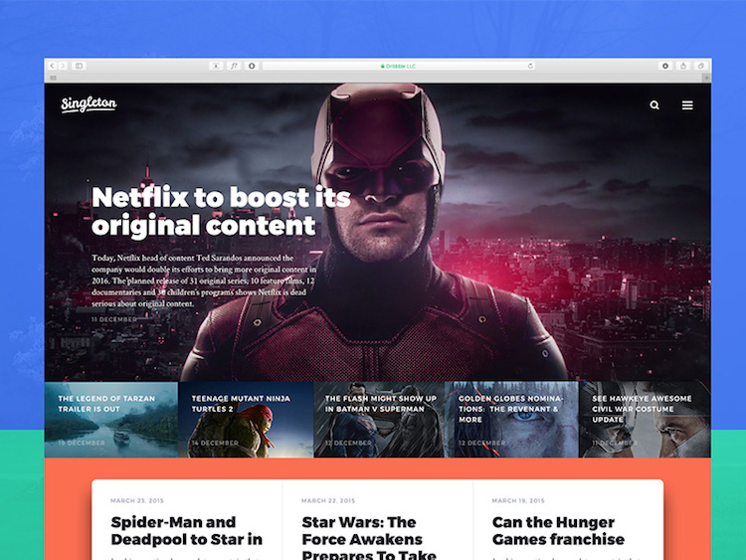Open the Teenage Mutant Ninja Turtles 2 tile
This screenshot has width=746, height=560.
point(246,420)
